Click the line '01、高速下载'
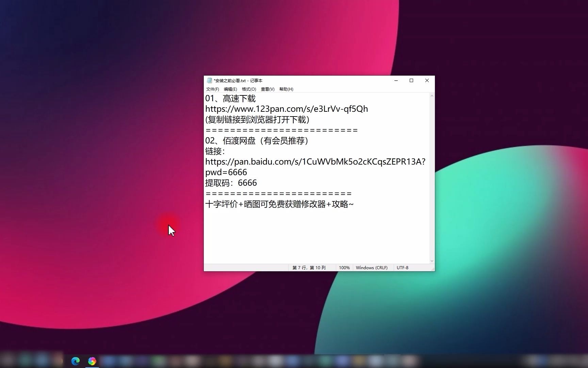The image size is (588, 368). (x=230, y=99)
